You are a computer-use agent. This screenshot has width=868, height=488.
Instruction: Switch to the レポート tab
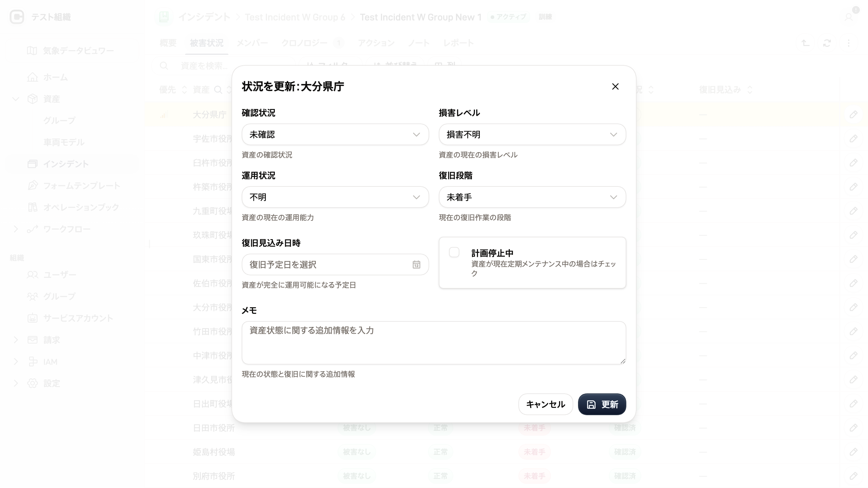tap(459, 43)
